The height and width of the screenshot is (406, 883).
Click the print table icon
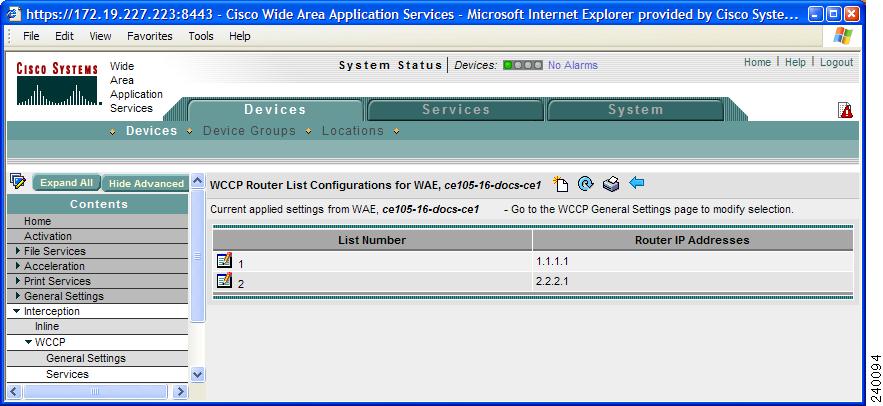(x=611, y=184)
